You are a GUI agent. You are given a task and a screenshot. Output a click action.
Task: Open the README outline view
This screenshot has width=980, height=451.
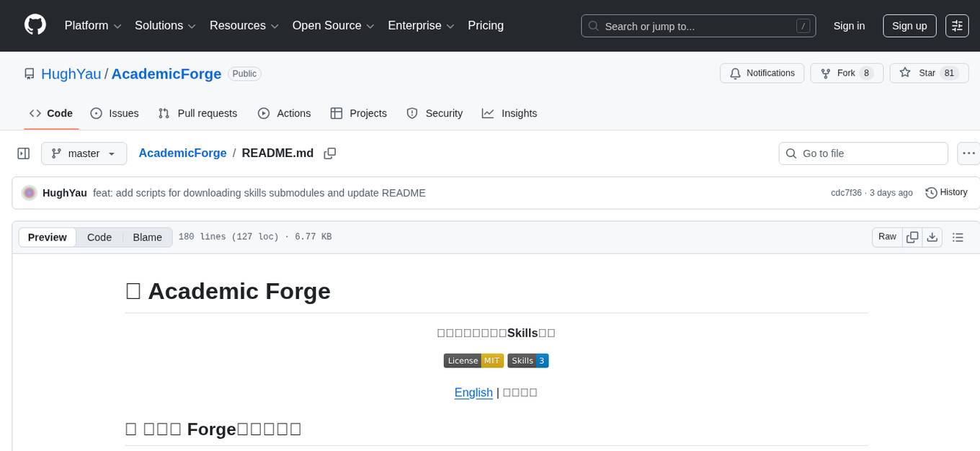pos(959,236)
